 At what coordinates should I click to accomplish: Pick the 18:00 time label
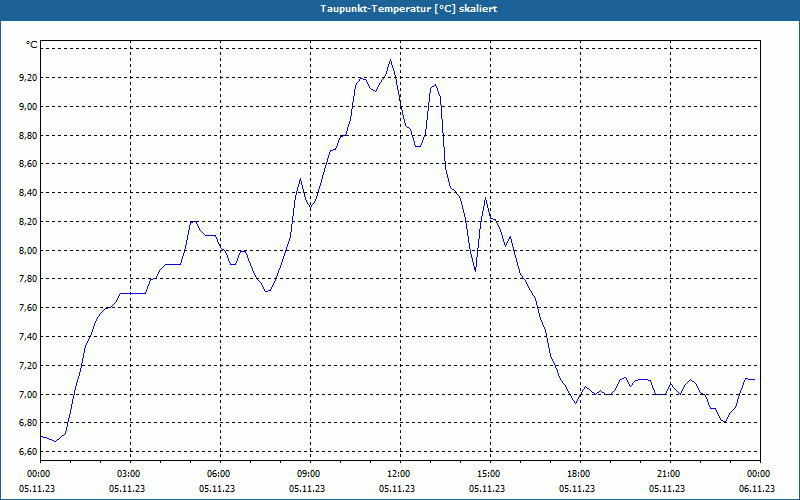pyautogui.click(x=578, y=474)
